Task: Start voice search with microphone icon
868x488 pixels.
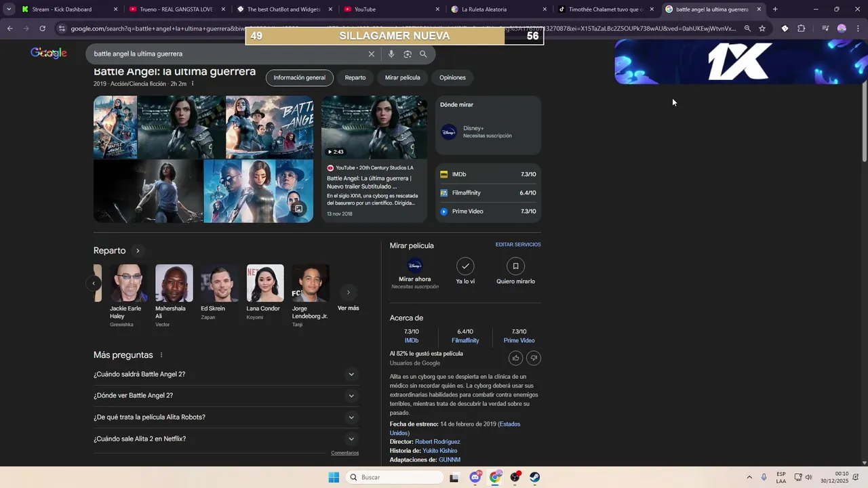Action: click(391, 54)
